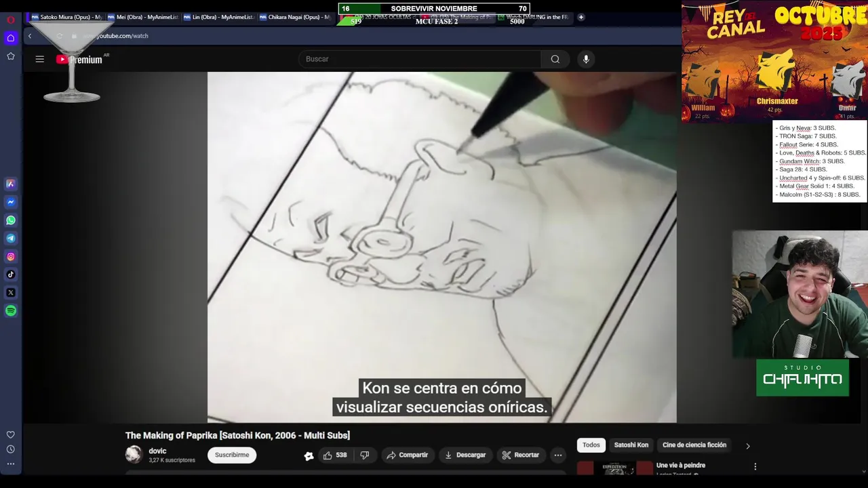This screenshot has height=488, width=868.
Task: Click the star icon next to the like count
Action: coord(309,455)
